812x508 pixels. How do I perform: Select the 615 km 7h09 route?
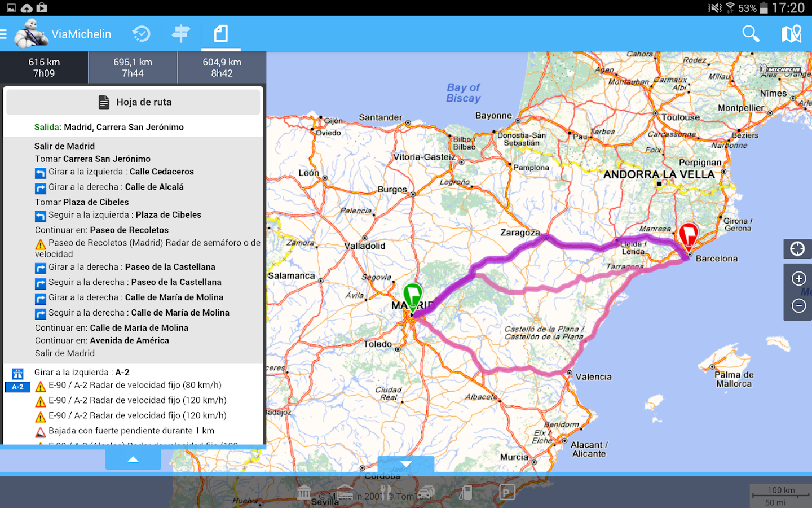[44, 68]
